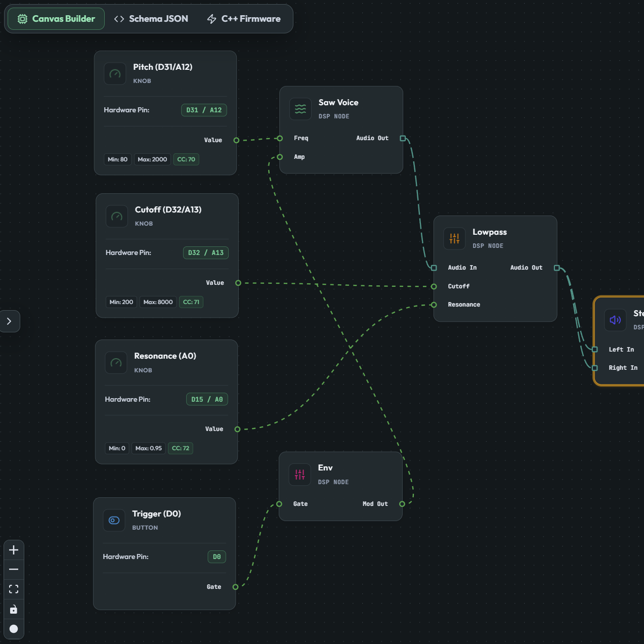Click the D31 / A12 pin badge
Screen dimensions: 644x644
(x=204, y=110)
